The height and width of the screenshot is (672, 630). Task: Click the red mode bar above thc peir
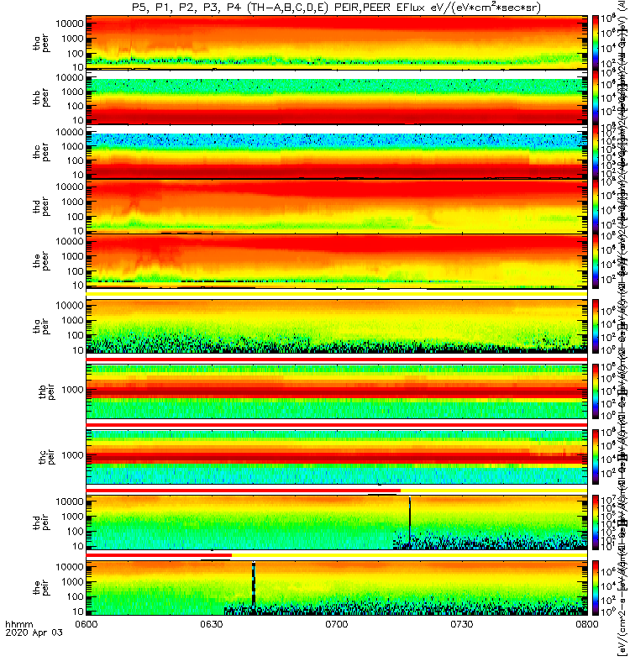(337, 425)
